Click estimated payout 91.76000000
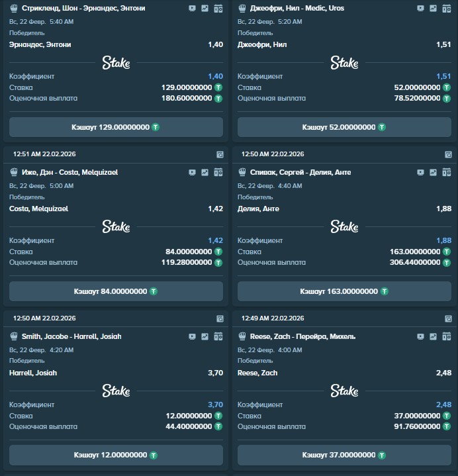This screenshot has height=476, width=458. [418, 426]
